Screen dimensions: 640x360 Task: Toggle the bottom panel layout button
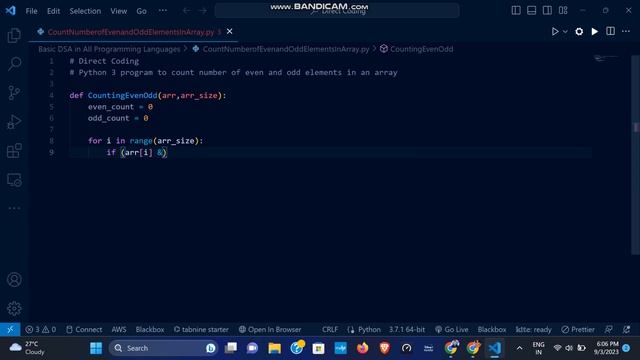pos(531,11)
